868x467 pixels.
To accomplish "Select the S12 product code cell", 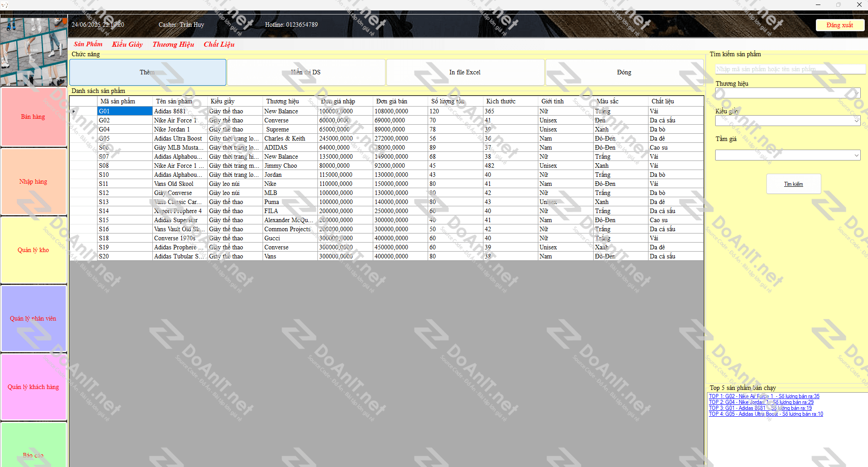I will [125, 193].
